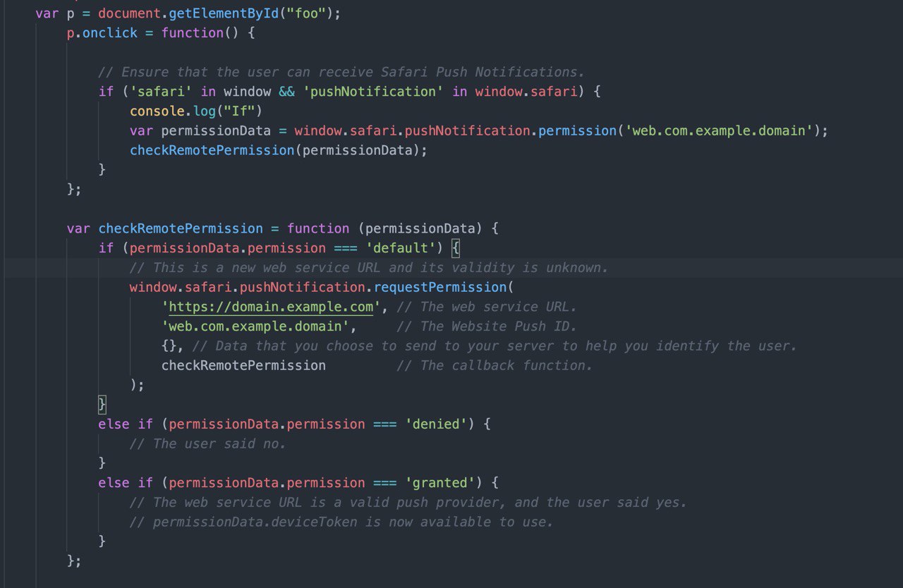Click window.safari at end of if condition
Viewport: 903px width, 588px height.
click(526, 92)
